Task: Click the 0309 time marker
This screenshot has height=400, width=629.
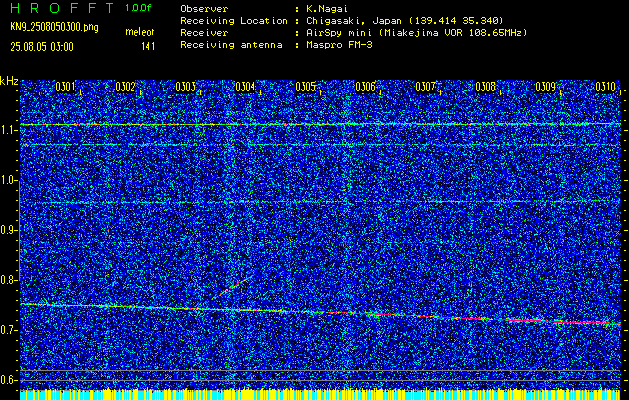Action: tap(546, 87)
